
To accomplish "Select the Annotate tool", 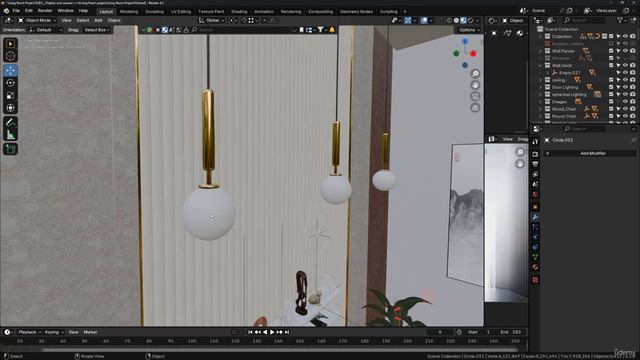I will click(x=10, y=122).
